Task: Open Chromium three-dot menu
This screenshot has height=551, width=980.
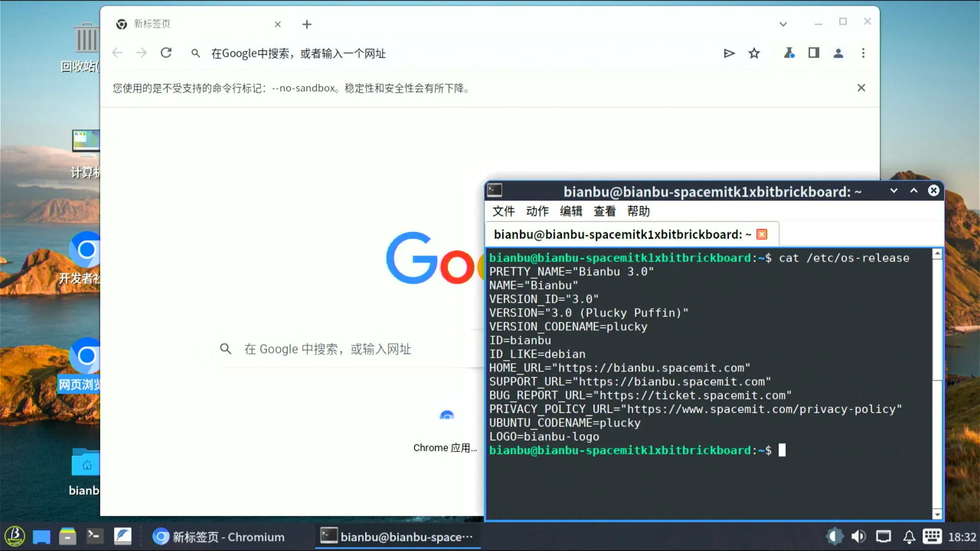Action: click(863, 53)
